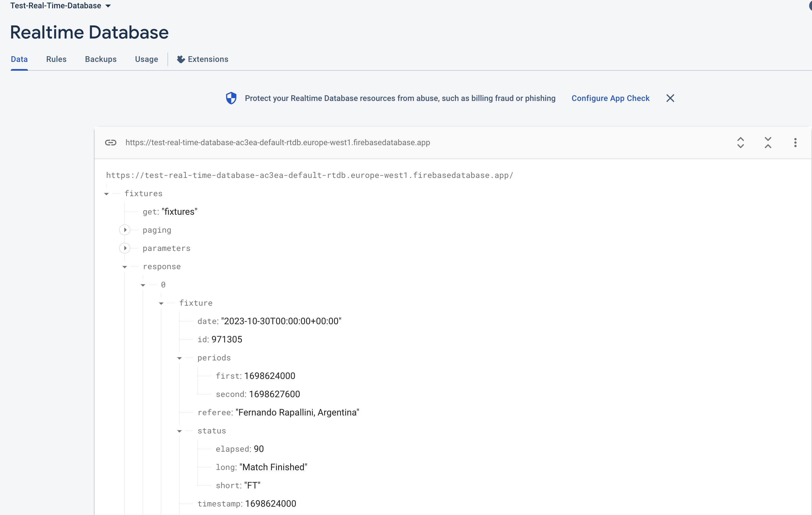Click the Firebase shield/App Check icon
Screen dimensions: 812x515
pos(231,98)
